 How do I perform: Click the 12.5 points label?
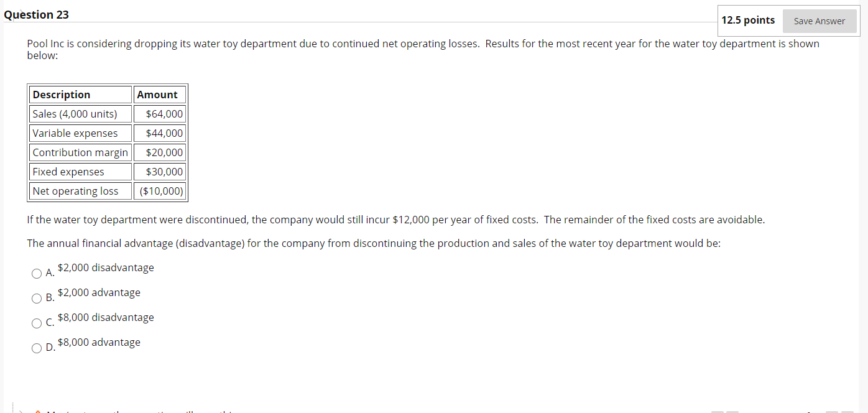pyautogui.click(x=749, y=20)
